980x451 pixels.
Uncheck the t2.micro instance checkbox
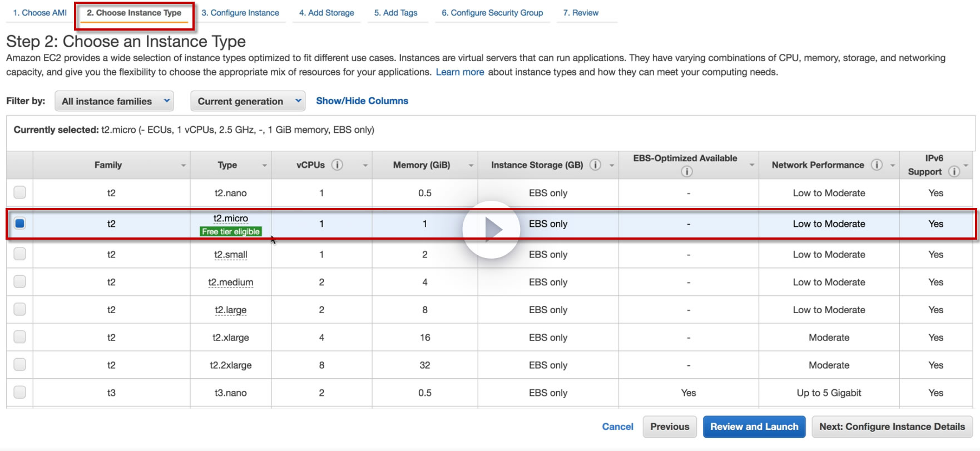pyautogui.click(x=20, y=224)
